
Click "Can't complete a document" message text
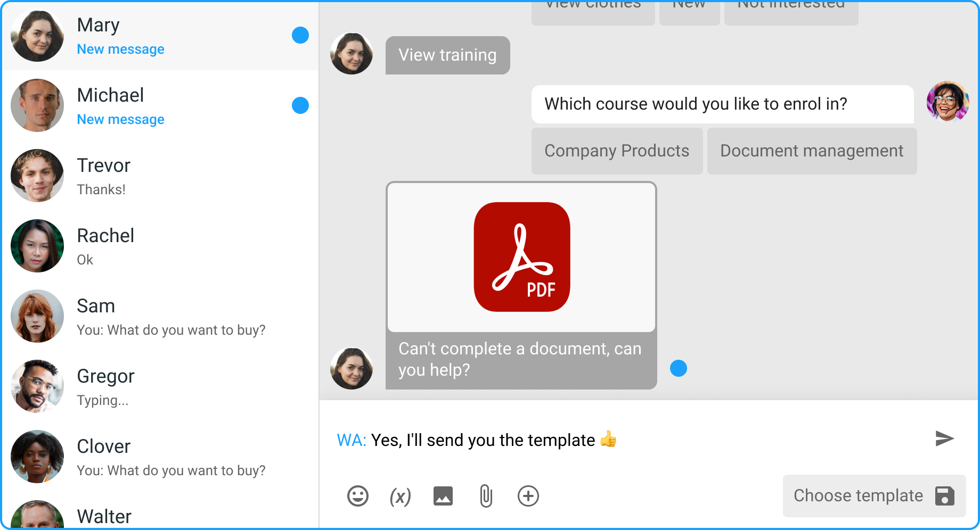point(520,359)
